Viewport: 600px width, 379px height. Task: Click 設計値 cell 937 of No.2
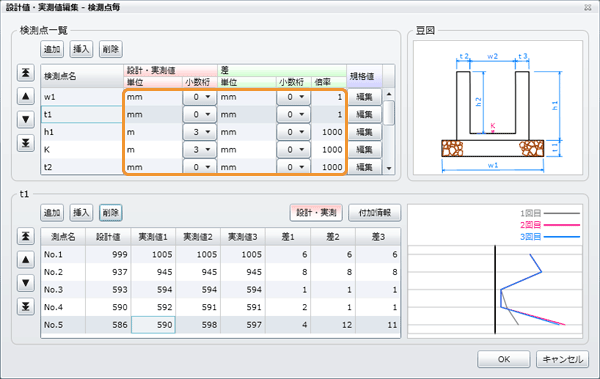(108, 272)
